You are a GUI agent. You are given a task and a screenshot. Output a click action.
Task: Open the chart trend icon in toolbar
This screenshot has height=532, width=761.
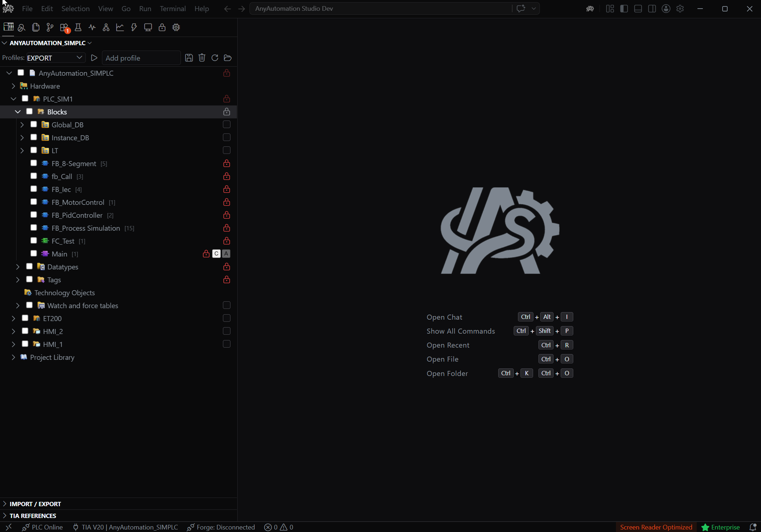(x=120, y=27)
